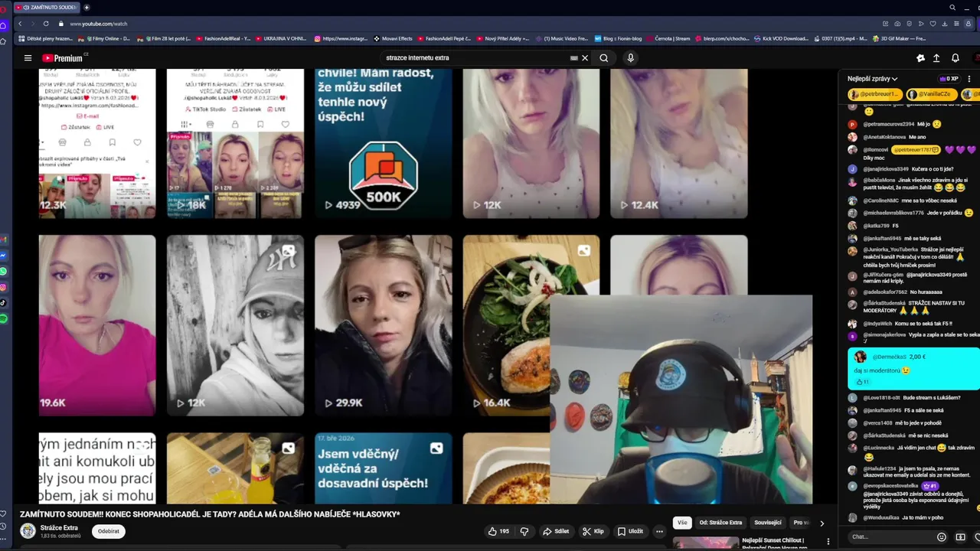Open the 'UKRAJINA V OHNI' bookmark
The image size is (980, 551).
tap(281, 38)
